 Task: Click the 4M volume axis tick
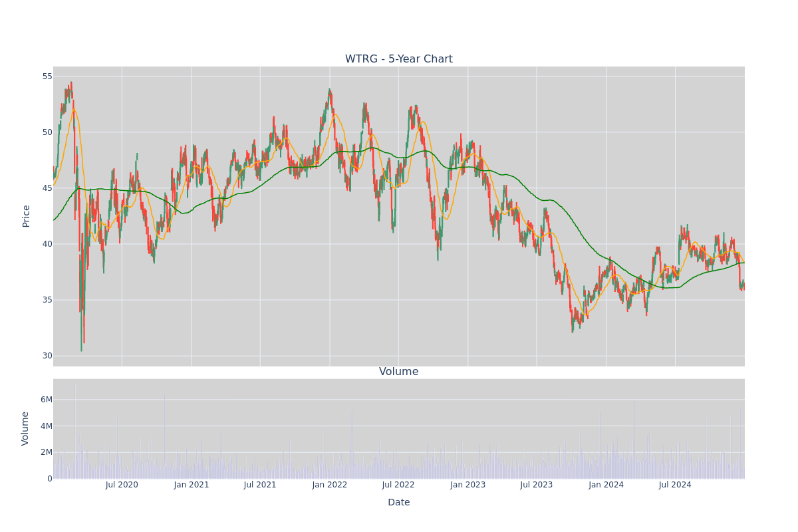coord(46,426)
